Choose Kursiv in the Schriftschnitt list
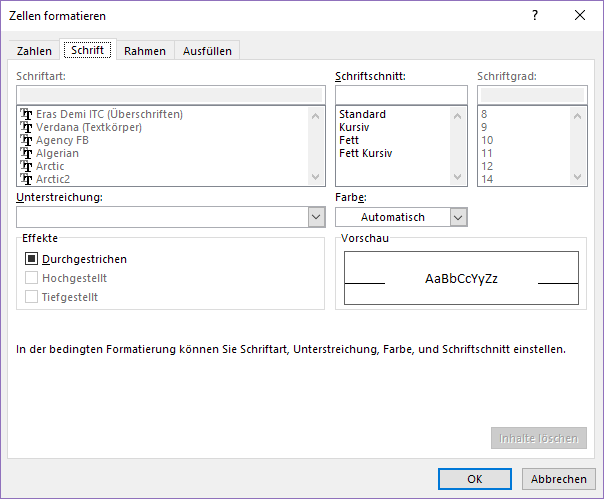Image resolution: width=604 pixels, height=499 pixels. tap(355, 127)
